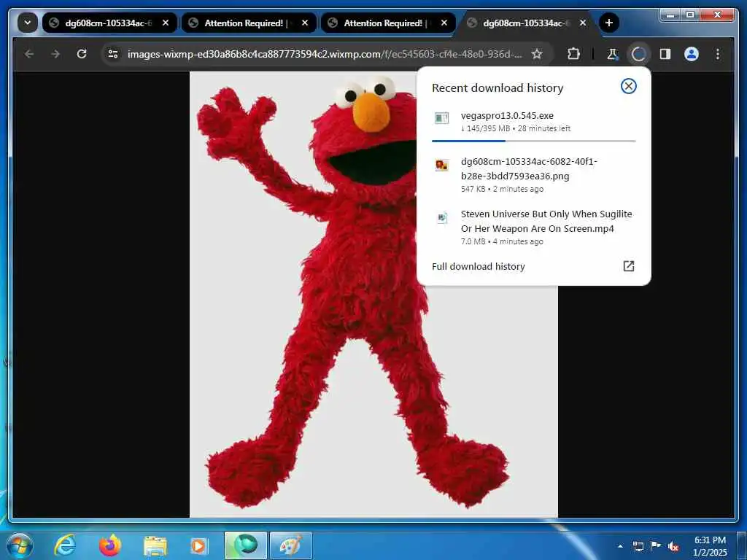Click the vegaspro exe file icon
This screenshot has width=747, height=560.
click(441, 117)
